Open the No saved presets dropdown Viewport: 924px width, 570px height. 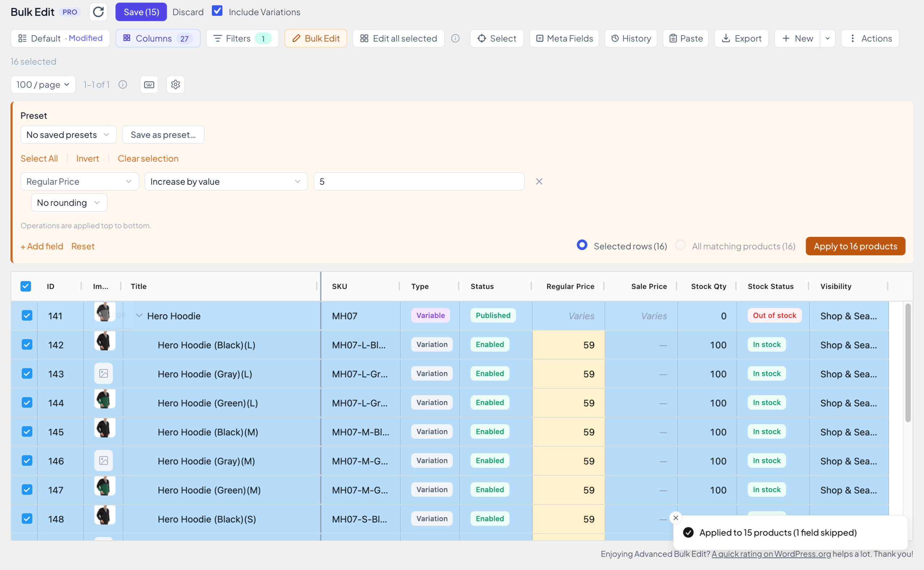[68, 135]
